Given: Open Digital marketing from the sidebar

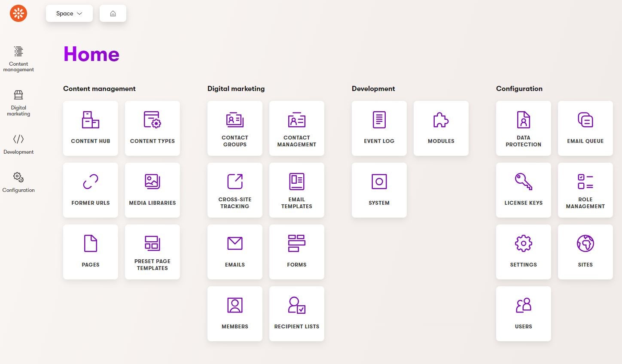Looking at the screenshot, I should [18, 102].
